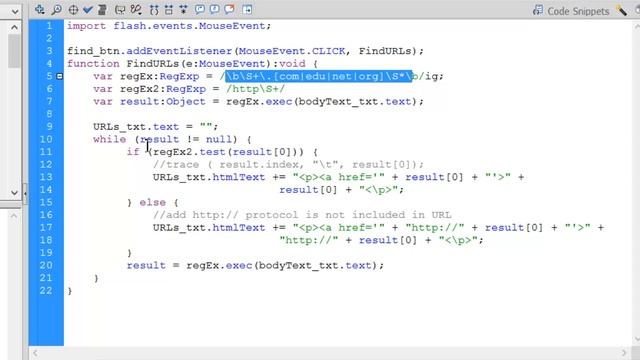640x360 pixels.
Task: Click the Collapse selection icon
Action: tap(169, 9)
